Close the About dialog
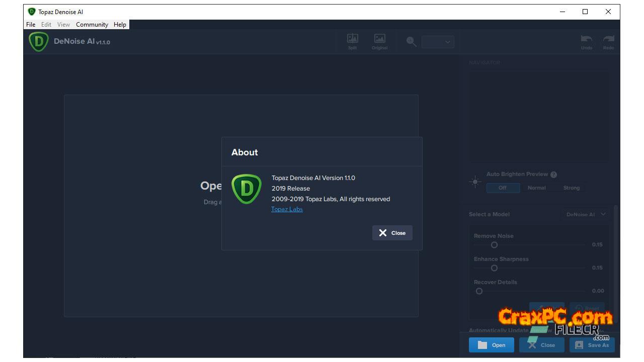Screen dimensions: 644x362 click(392, 233)
